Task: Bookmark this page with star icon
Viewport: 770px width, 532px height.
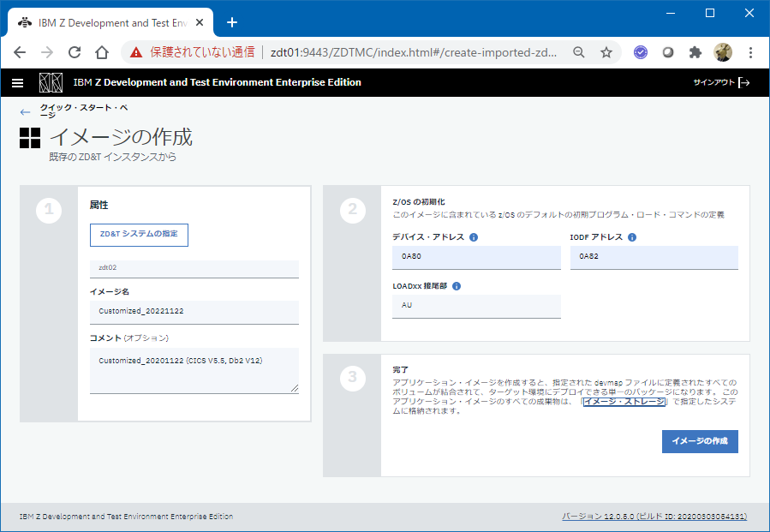Action: (606, 52)
